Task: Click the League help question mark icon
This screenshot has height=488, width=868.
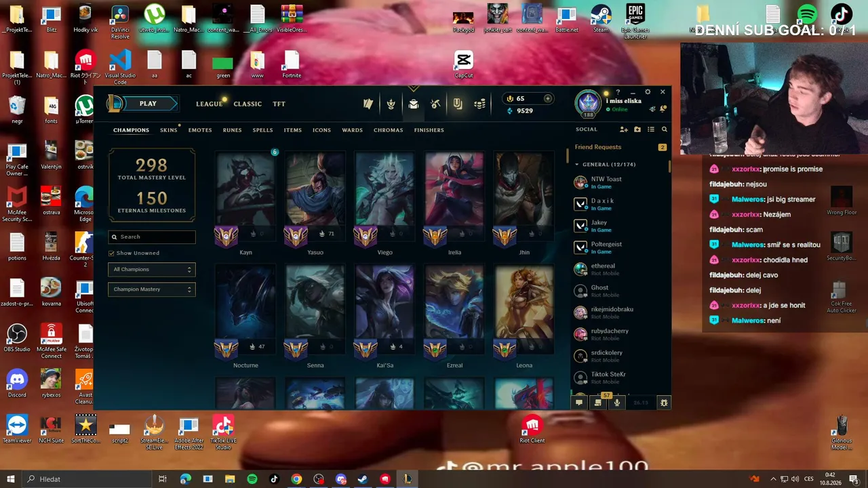Action: (618, 92)
